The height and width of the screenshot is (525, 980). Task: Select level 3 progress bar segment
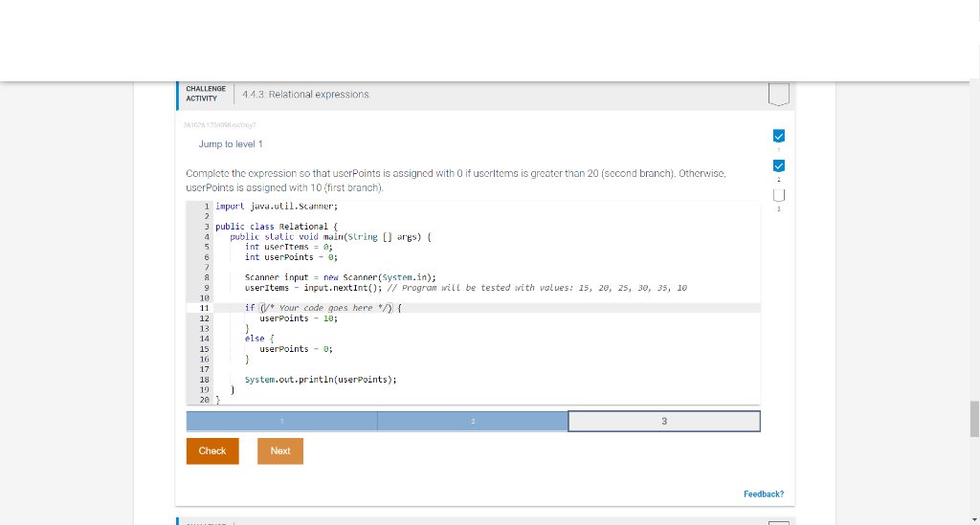pos(664,422)
